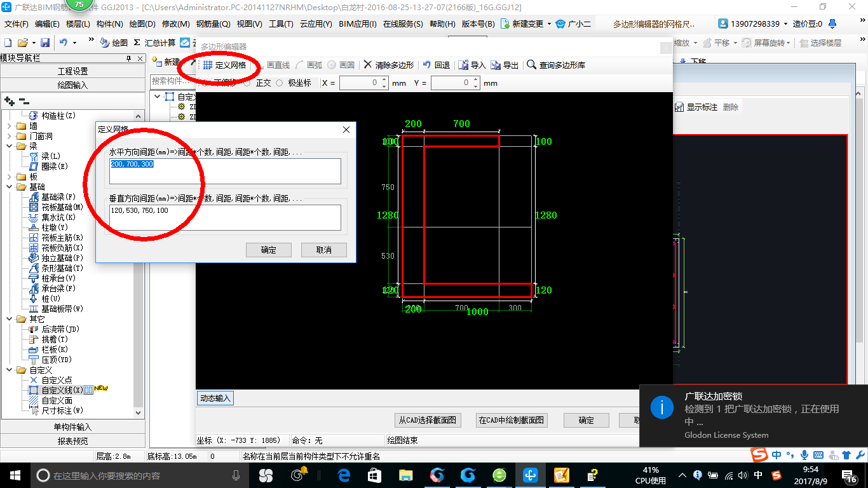Screen dimensions: 868x488
Task: Select the 极坐标 polar coordinate radio button
Action: (279, 83)
